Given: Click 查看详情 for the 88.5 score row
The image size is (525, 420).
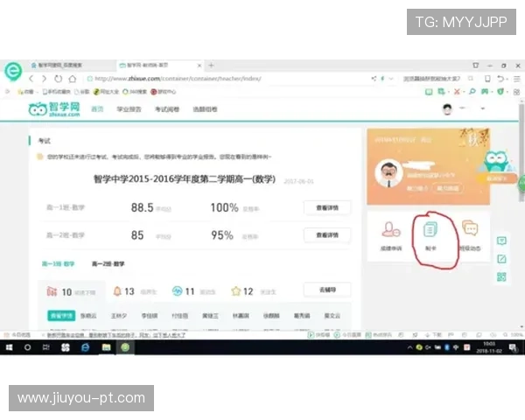Looking at the screenshot, I should coord(327,207).
